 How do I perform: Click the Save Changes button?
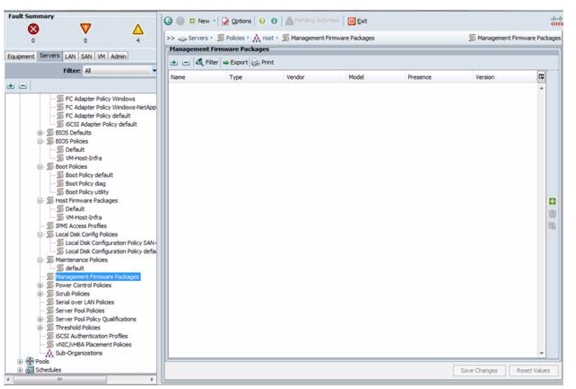point(479,371)
